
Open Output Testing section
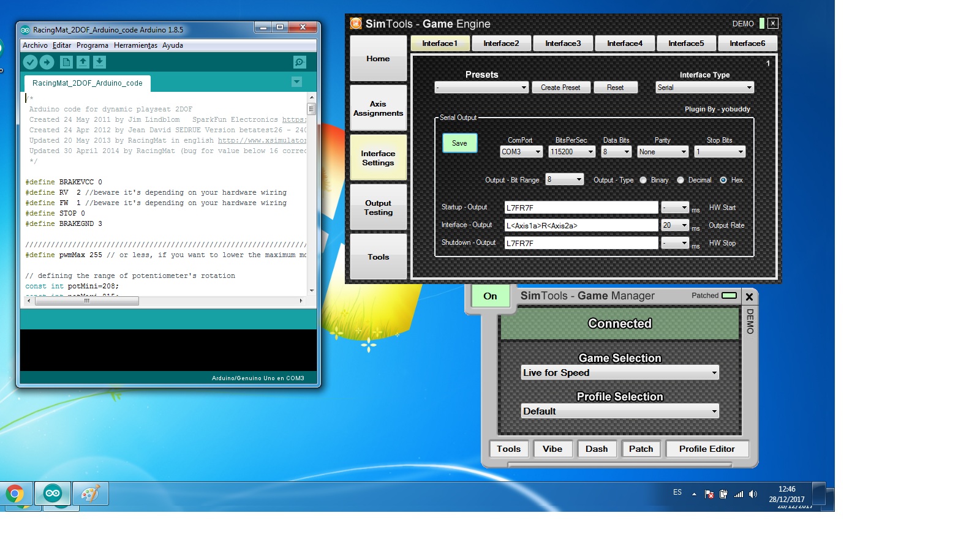378,208
